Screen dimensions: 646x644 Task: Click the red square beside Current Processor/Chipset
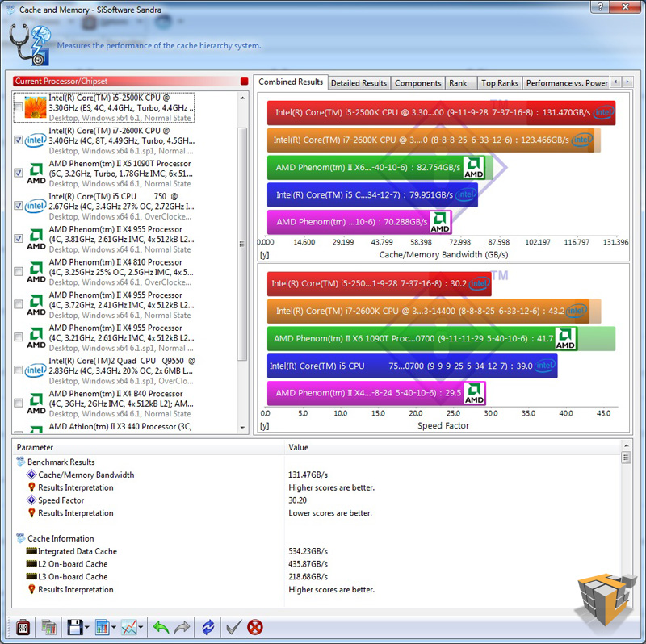(245, 82)
